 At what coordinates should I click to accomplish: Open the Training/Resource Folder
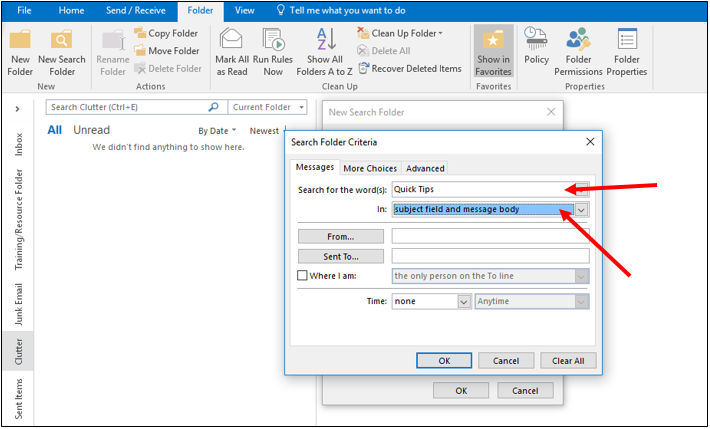pyautogui.click(x=19, y=219)
